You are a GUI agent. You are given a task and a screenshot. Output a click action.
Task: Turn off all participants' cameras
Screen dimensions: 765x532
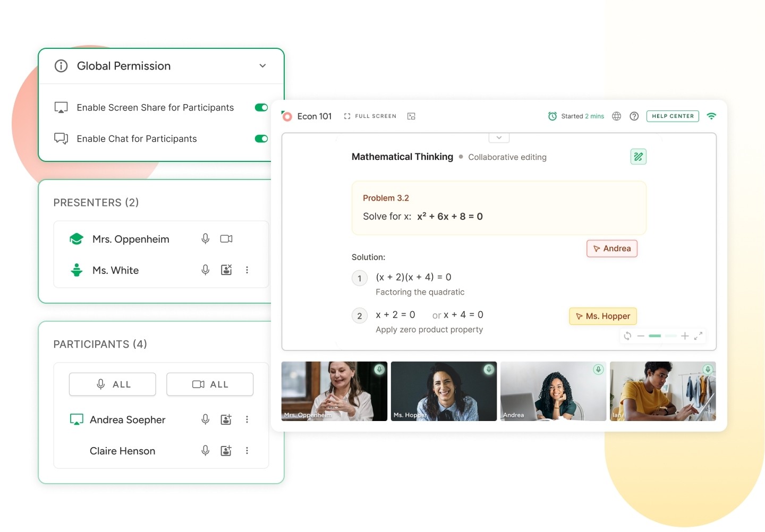[x=210, y=384]
